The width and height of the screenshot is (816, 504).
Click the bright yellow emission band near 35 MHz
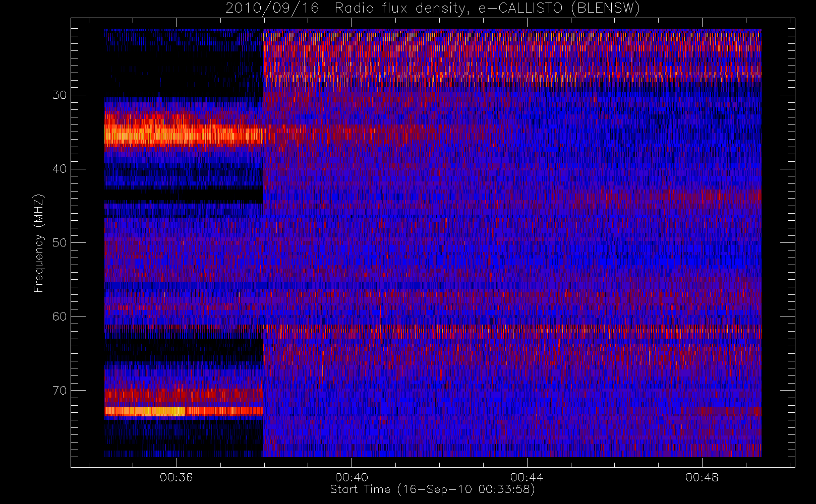tap(184, 135)
